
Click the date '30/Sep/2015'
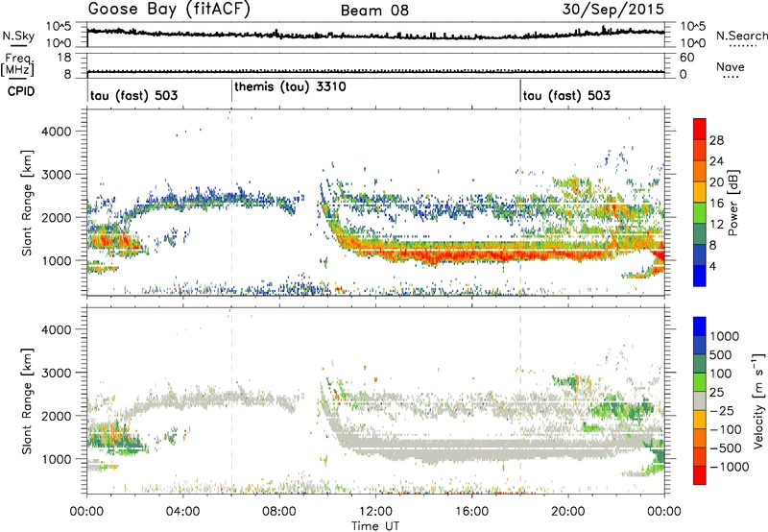click(612, 10)
